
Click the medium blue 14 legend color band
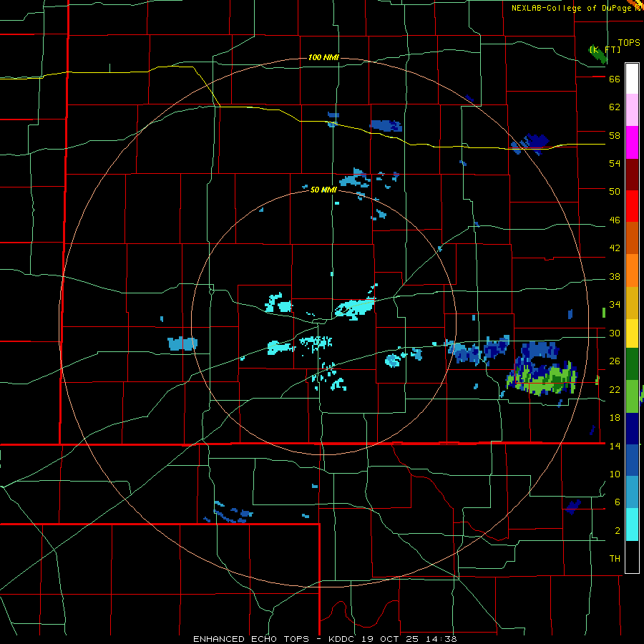[632, 460]
